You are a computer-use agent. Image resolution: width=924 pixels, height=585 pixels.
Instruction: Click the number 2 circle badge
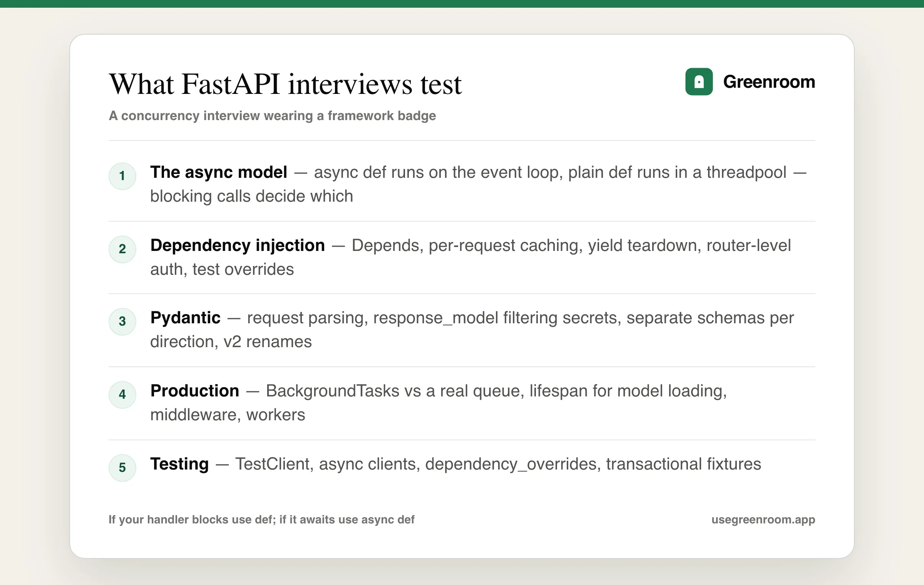coord(122,249)
